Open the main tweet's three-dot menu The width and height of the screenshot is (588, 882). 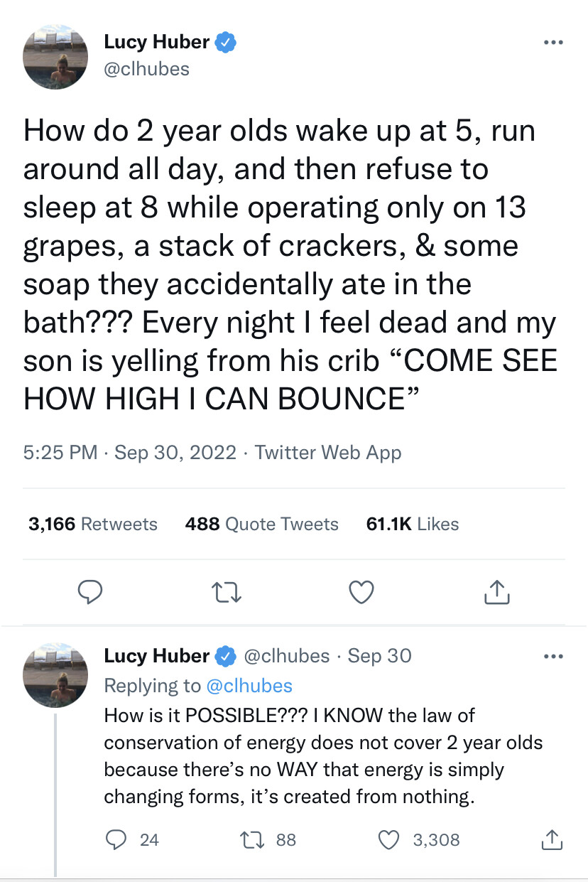[552, 43]
